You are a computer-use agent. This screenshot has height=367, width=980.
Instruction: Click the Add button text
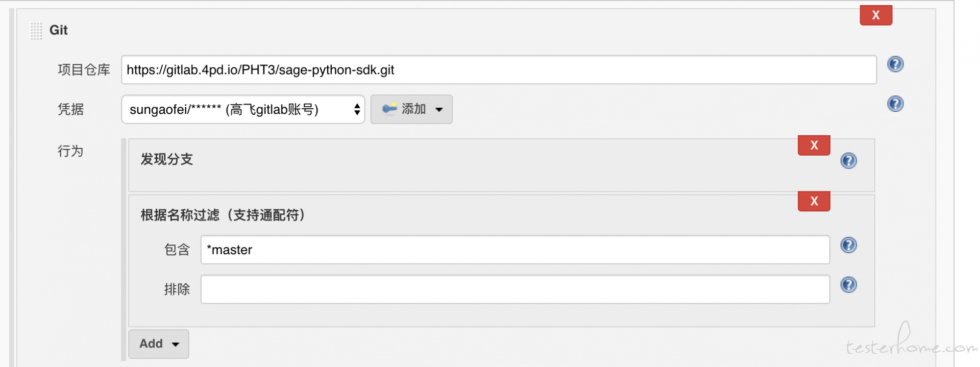(x=151, y=344)
